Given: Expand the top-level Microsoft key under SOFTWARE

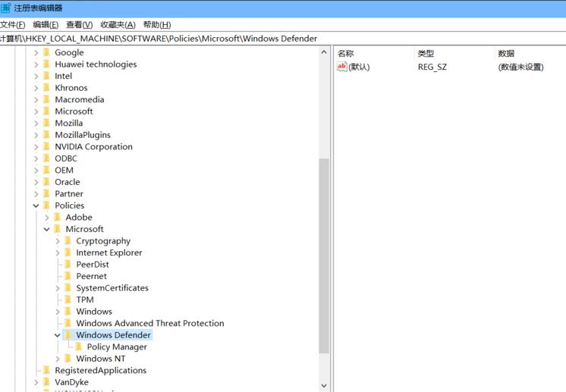Looking at the screenshot, I should 36,111.
